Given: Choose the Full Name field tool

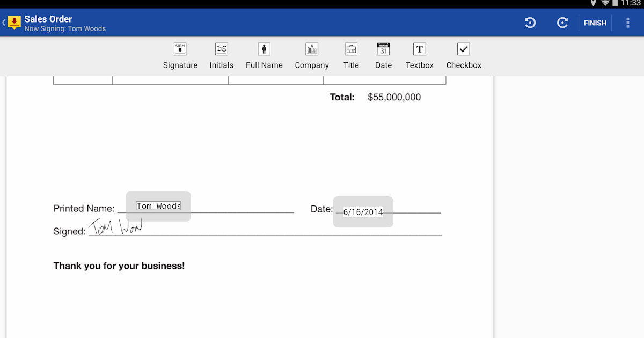Looking at the screenshot, I should coord(264,56).
